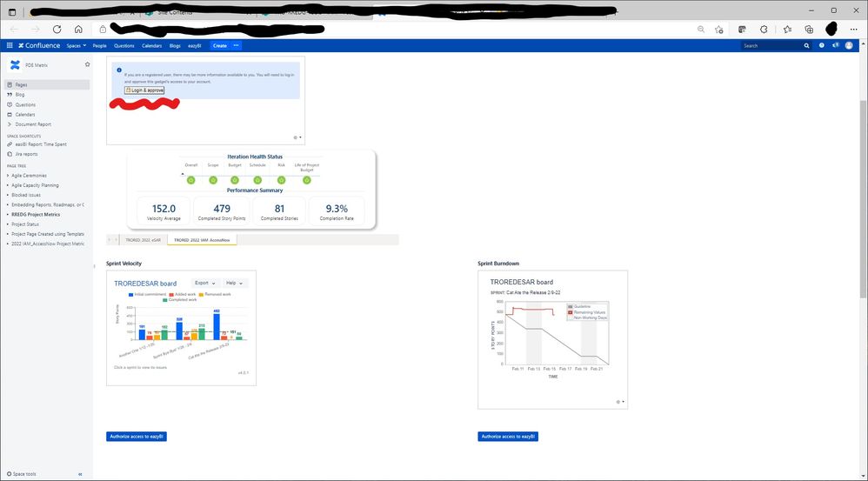868x481 pixels.
Task: Click the zoom out magnifier in address bar
Action: [x=701, y=30]
